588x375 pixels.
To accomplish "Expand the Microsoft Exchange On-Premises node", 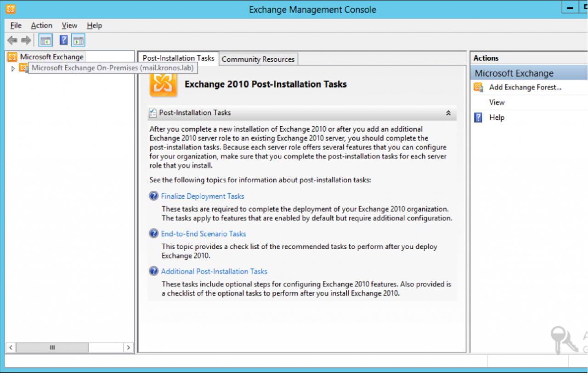I will 13,68.
